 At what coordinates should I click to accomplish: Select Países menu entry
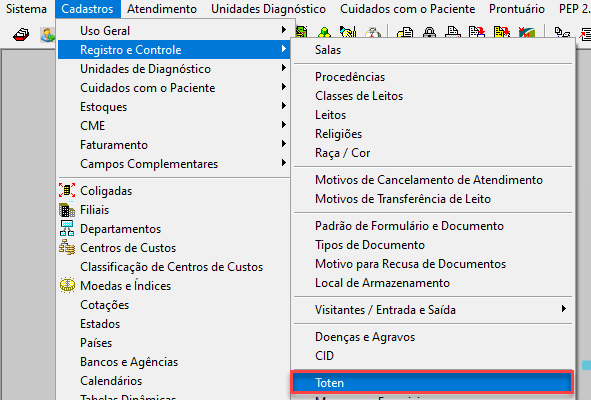click(x=174, y=343)
